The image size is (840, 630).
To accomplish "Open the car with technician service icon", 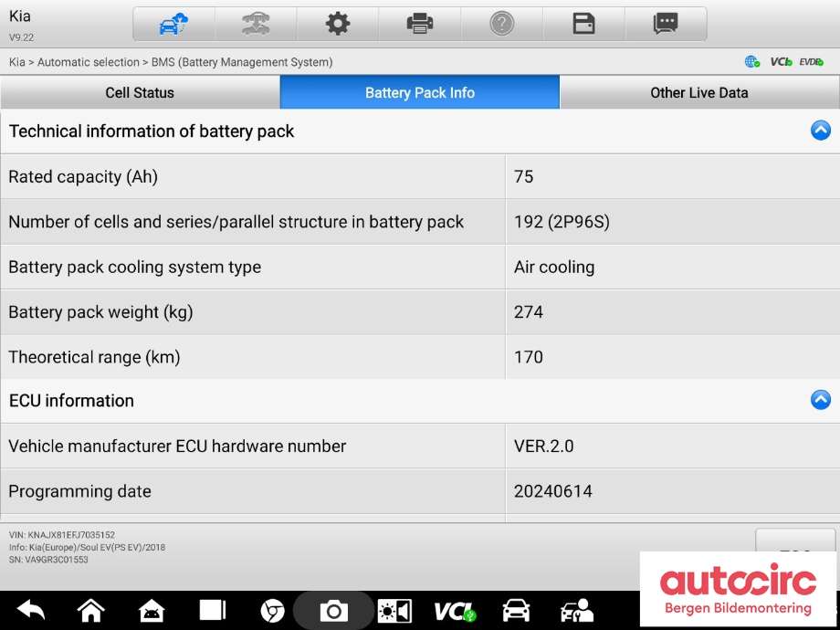I will click(576, 611).
